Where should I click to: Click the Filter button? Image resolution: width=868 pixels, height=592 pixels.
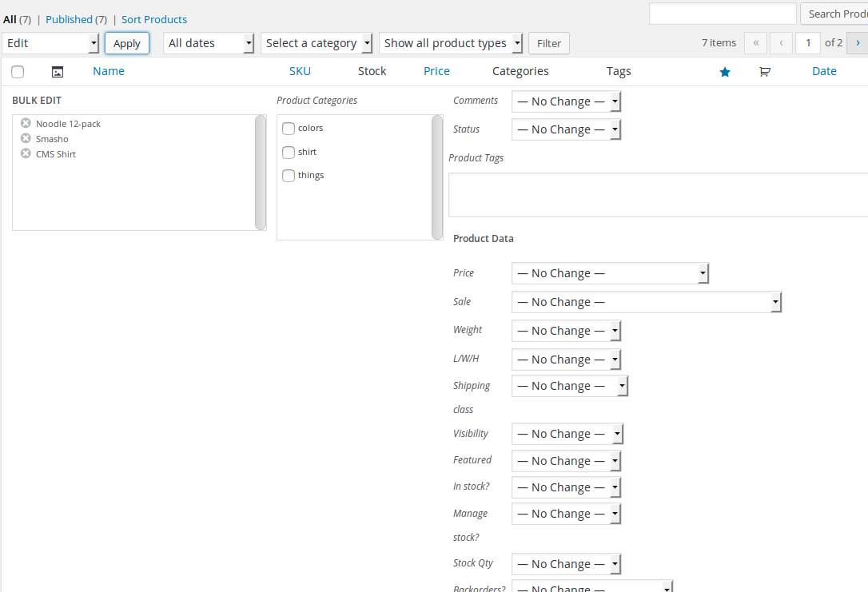[x=549, y=43]
